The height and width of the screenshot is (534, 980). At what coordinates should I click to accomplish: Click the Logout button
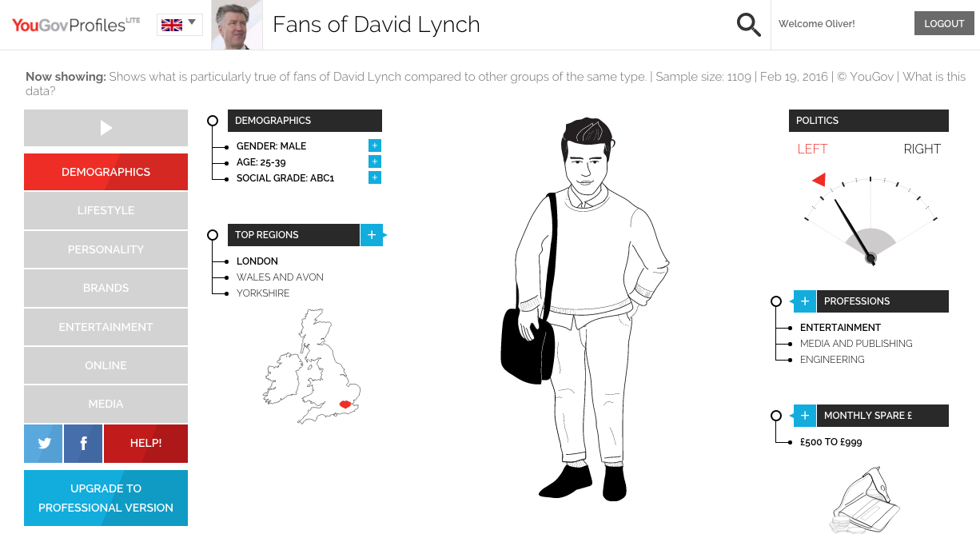tap(944, 24)
